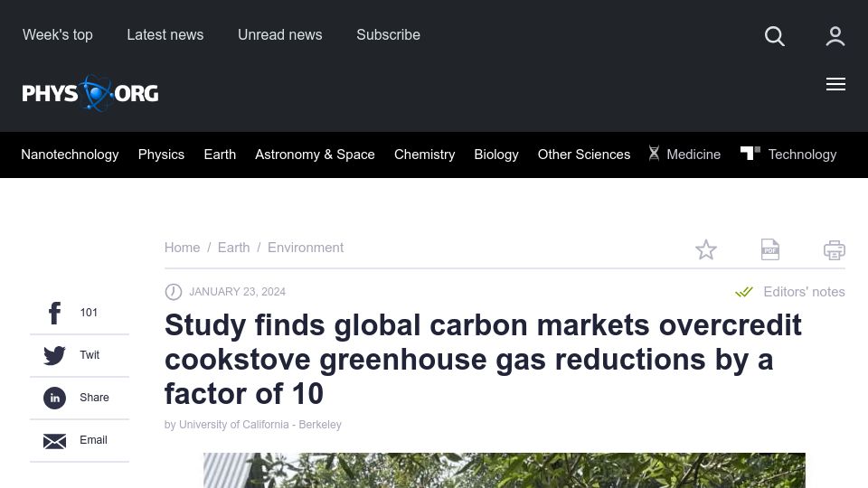The height and width of the screenshot is (488, 868).
Task: Open Week's top menu item
Action: 58,35
